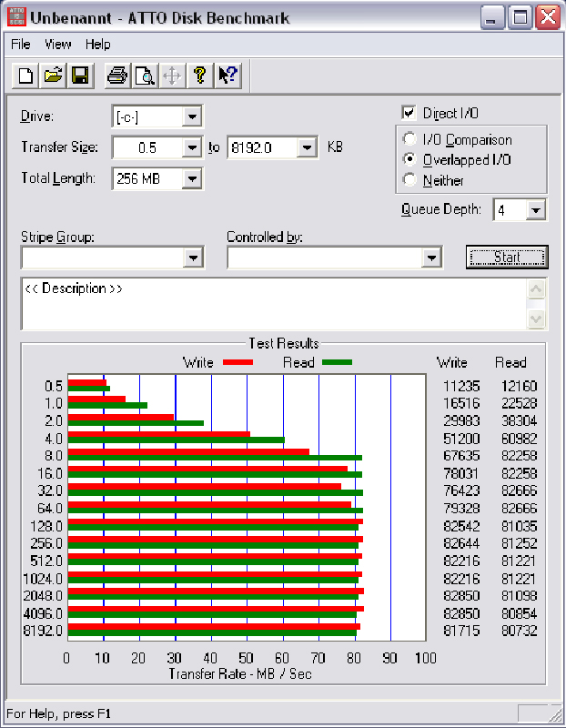Click read value 12160
Image resolution: width=566 pixels, height=728 pixels.
(x=519, y=386)
